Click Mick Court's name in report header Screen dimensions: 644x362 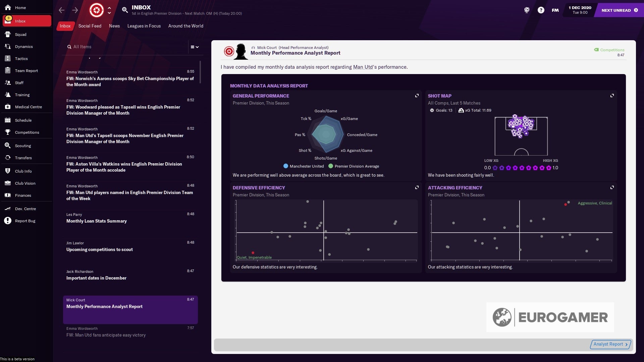click(x=267, y=48)
